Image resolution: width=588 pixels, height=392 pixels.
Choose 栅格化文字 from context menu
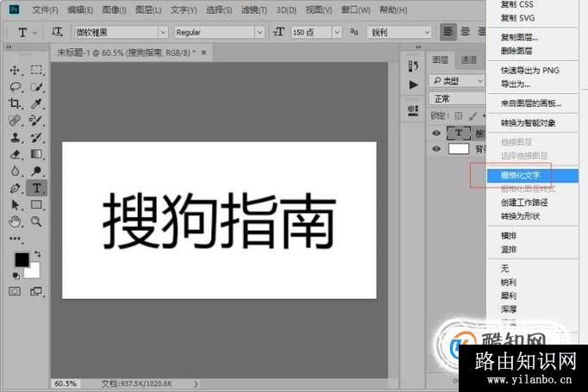(x=533, y=176)
